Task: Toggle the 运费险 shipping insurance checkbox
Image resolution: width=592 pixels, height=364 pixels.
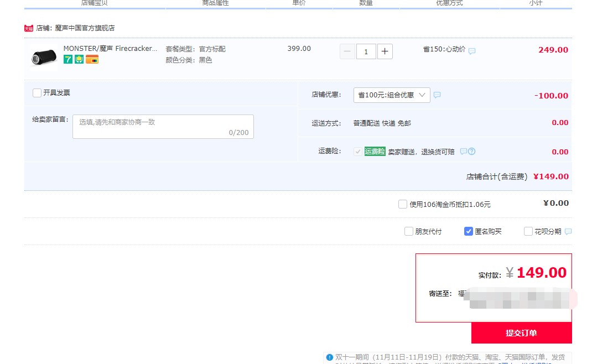Action: tap(358, 152)
